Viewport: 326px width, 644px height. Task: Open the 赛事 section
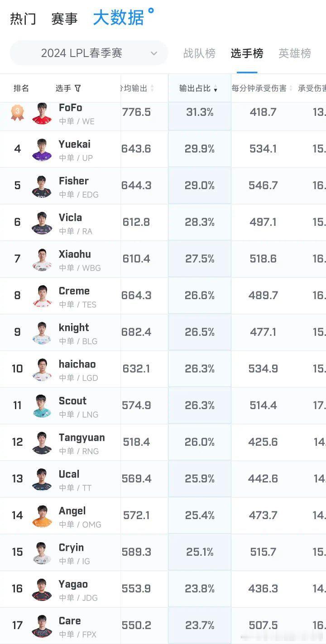tap(64, 19)
